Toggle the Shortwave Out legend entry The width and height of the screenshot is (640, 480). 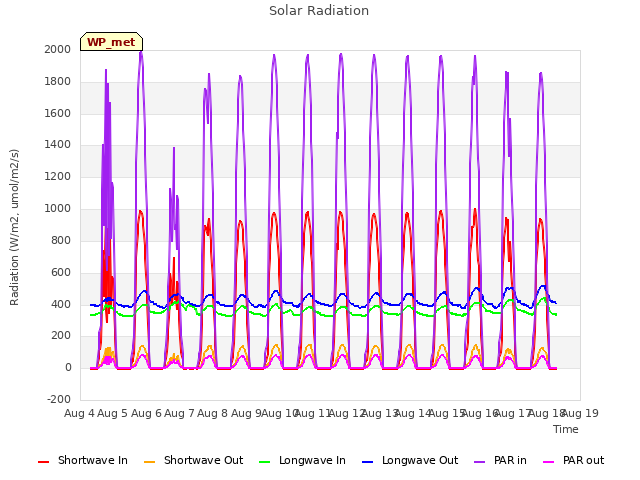pyautogui.click(x=193, y=460)
